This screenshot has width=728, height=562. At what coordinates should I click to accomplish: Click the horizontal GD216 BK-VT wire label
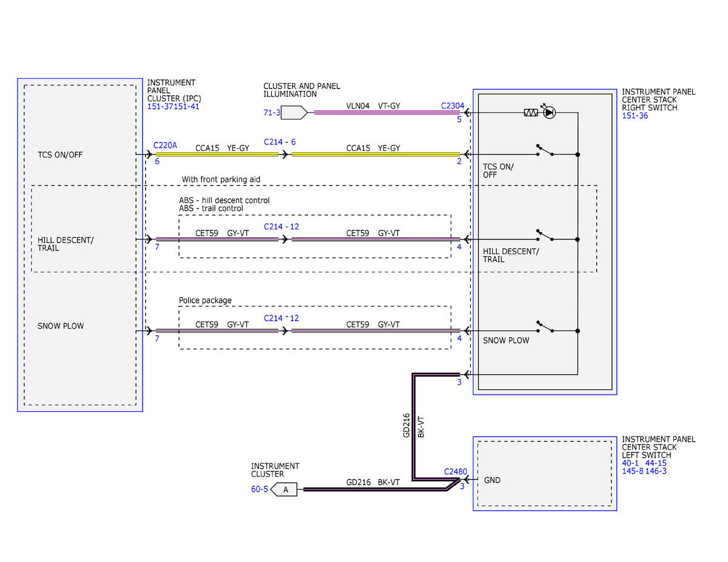tap(373, 483)
